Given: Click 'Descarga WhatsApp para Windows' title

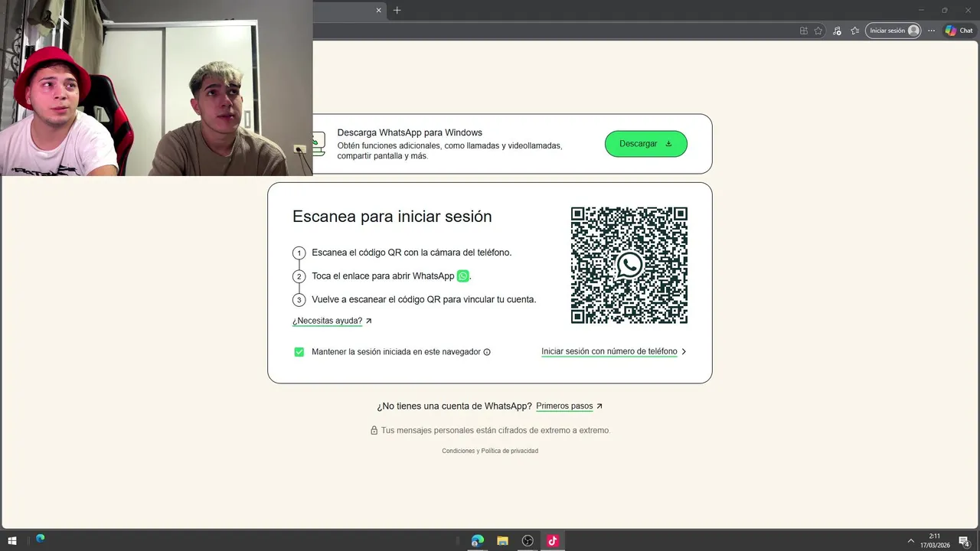Looking at the screenshot, I should (x=410, y=132).
